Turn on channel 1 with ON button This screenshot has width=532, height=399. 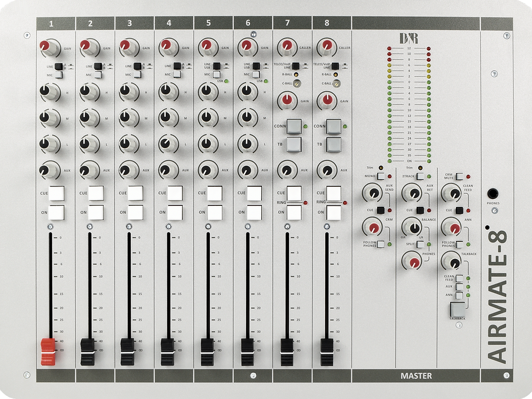click(56, 213)
